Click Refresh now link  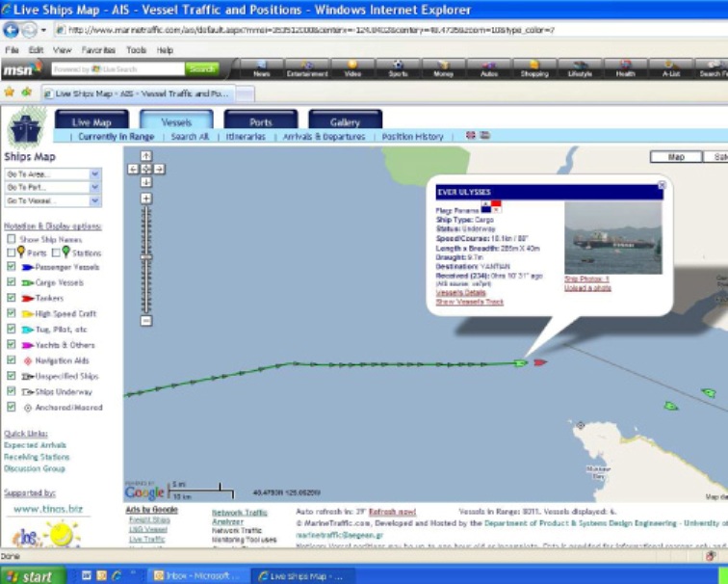[x=392, y=512]
